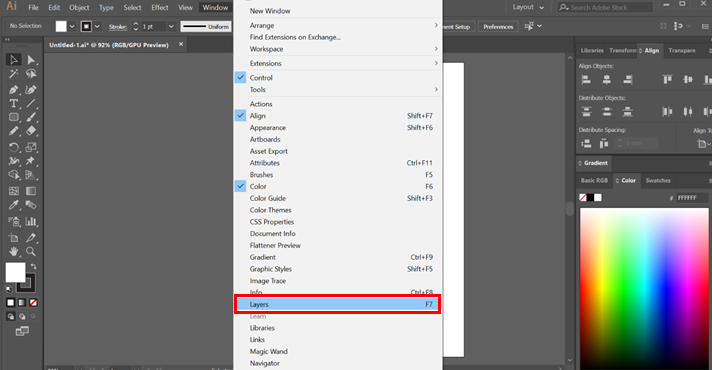Toggle the Control panel menu item
Viewport: 712px width, 370px height.
click(337, 78)
